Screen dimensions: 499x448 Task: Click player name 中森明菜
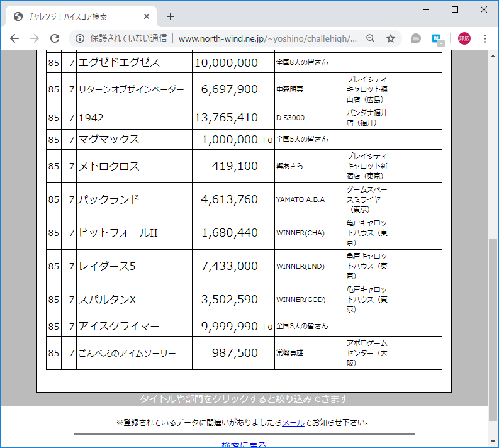point(289,89)
